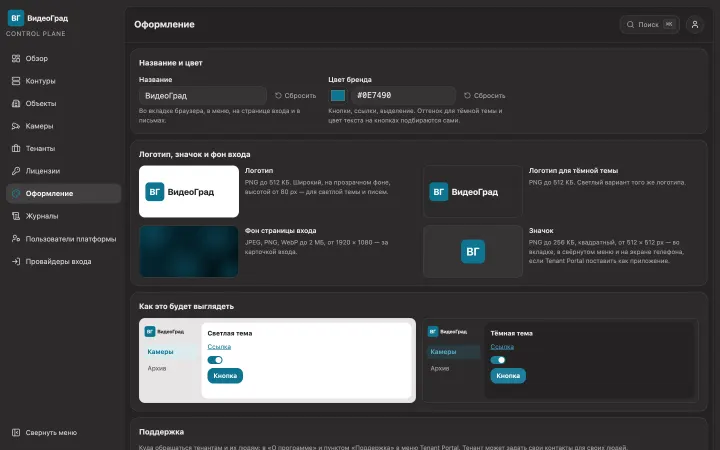The image size is (720, 450).
Task: Click the Камеры camera icon
Action: coord(16,126)
